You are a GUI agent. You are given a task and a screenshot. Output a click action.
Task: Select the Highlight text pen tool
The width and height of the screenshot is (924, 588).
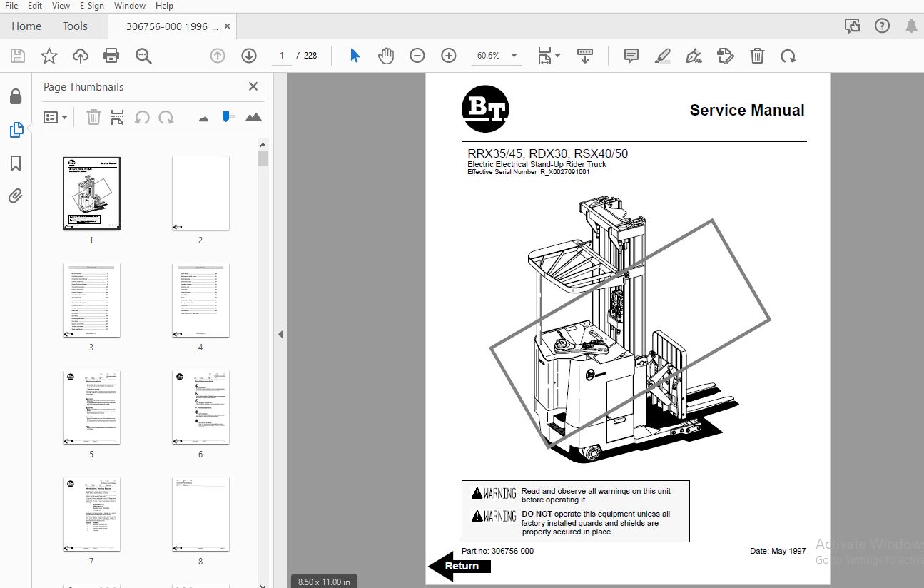point(663,56)
